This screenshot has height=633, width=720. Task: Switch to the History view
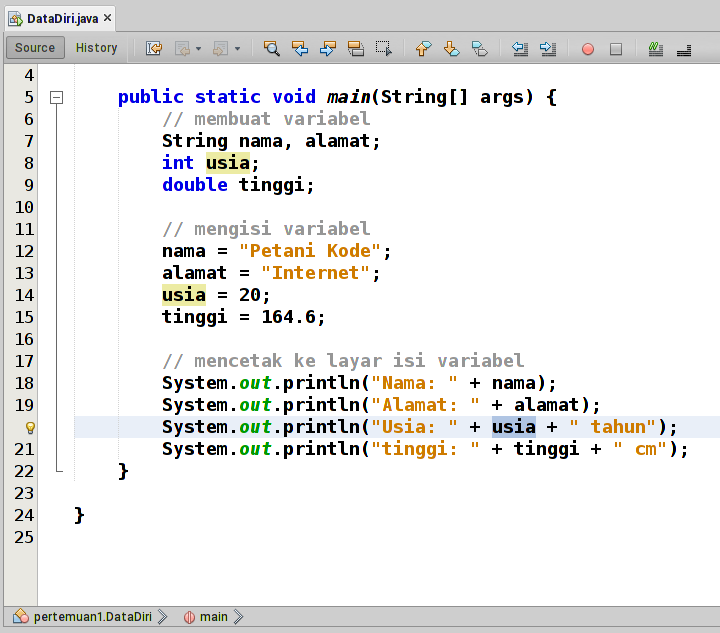click(96, 48)
